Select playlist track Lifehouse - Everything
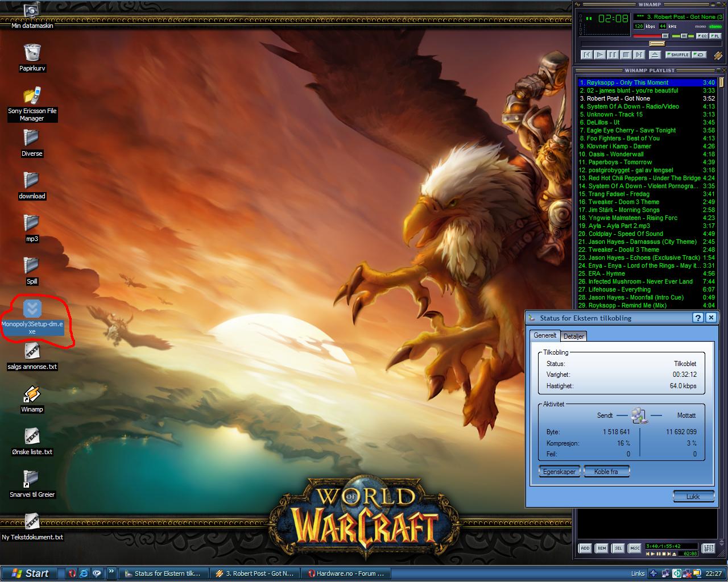This screenshot has height=582, width=728. pos(647,289)
